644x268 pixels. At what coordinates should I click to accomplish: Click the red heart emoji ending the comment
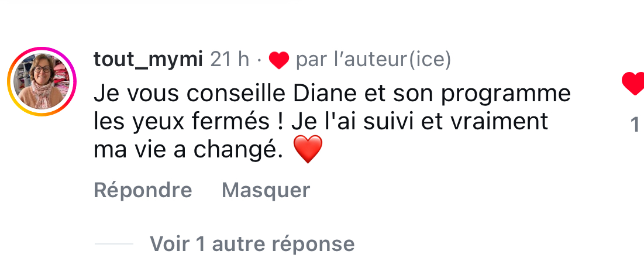click(307, 150)
